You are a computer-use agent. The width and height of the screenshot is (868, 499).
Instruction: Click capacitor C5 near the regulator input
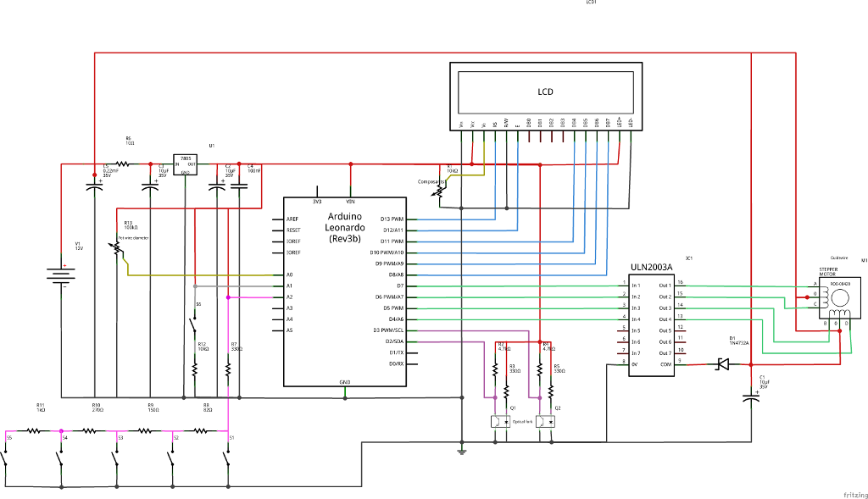pyautogui.click(x=95, y=187)
